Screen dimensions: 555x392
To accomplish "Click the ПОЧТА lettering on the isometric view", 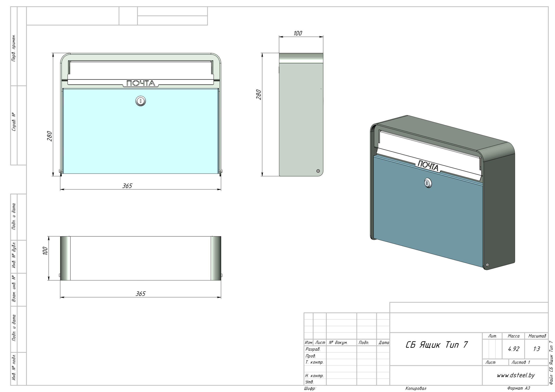I will 428,166.
